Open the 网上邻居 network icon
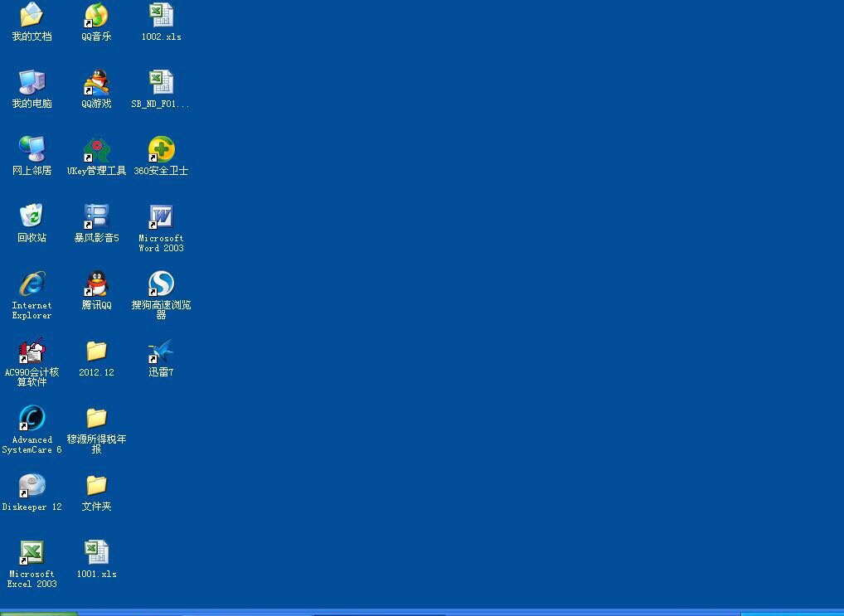The image size is (844, 616). point(32,149)
